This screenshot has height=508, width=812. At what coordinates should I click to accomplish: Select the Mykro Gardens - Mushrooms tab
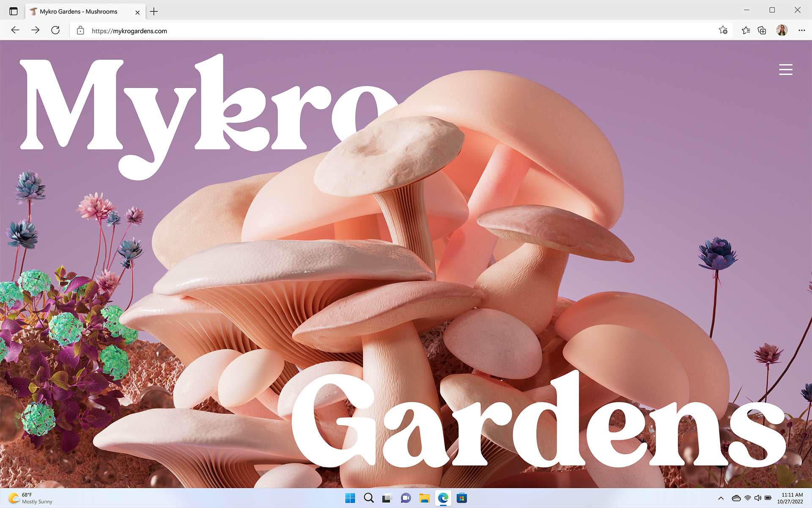click(78, 11)
